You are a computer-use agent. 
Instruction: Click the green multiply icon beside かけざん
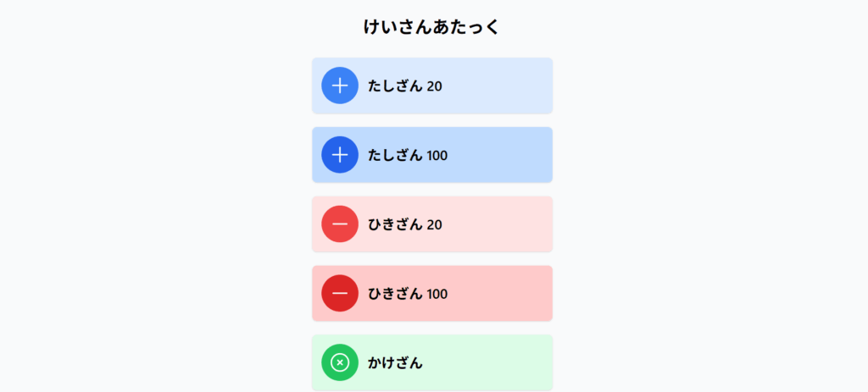click(x=340, y=362)
